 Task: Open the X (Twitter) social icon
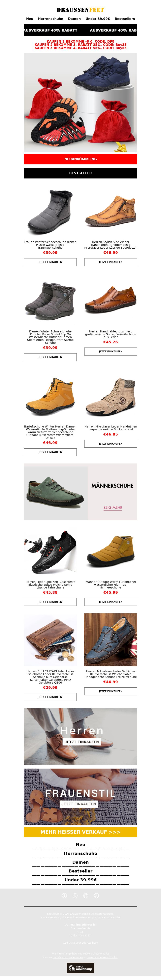coord(75,895)
